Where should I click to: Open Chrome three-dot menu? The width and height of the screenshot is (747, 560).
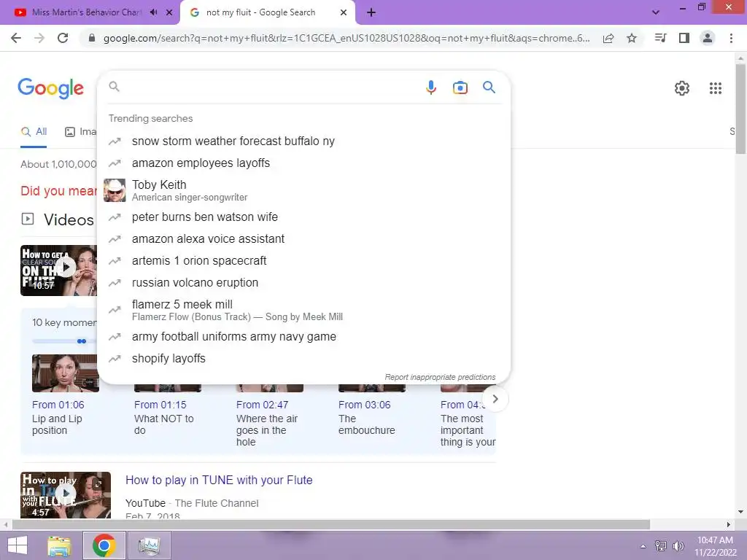[731, 38]
